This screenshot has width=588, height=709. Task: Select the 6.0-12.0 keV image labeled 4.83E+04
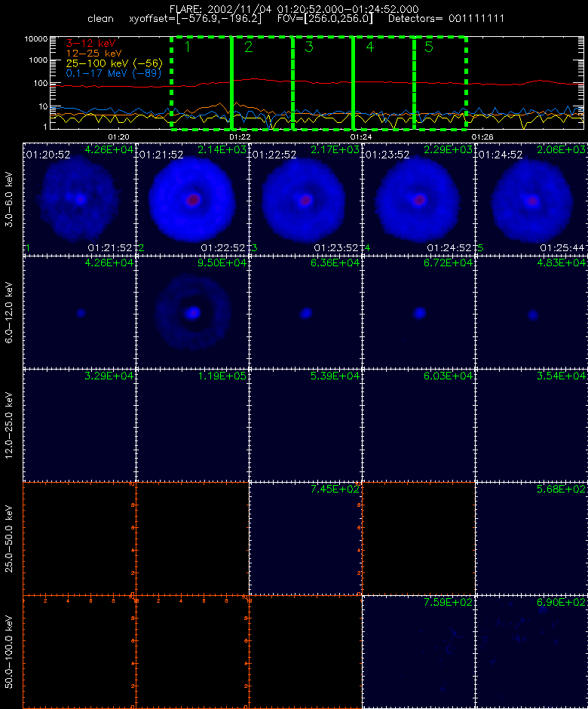[531, 312]
